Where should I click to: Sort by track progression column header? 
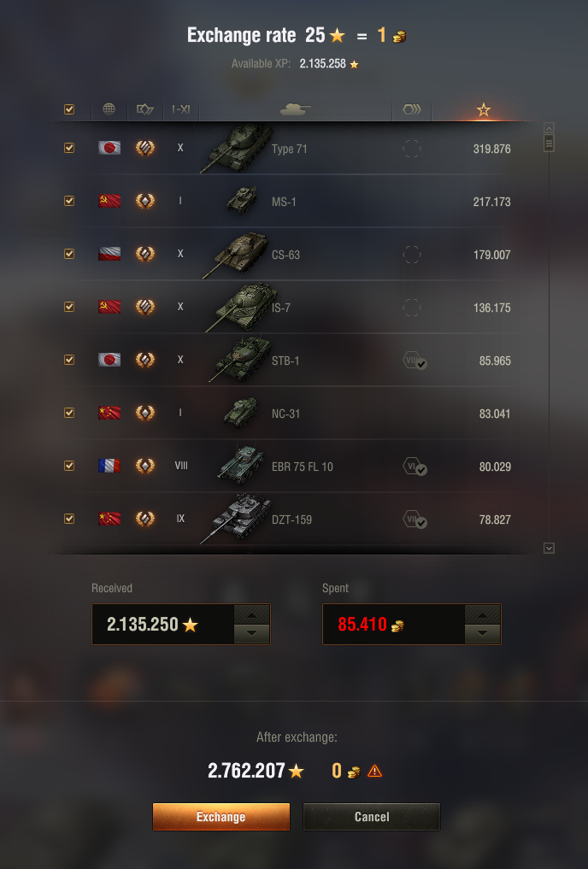click(412, 109)
